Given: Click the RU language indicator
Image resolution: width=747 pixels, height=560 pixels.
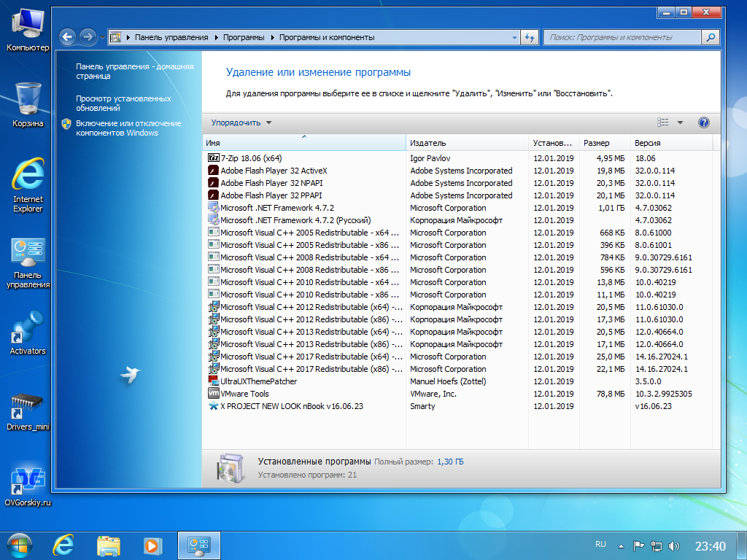Looking at the screenshot, I should 600,544.
